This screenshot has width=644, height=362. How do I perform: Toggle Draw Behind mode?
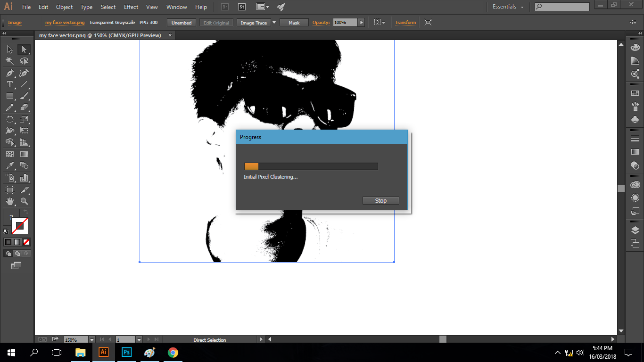click(17, 254)
